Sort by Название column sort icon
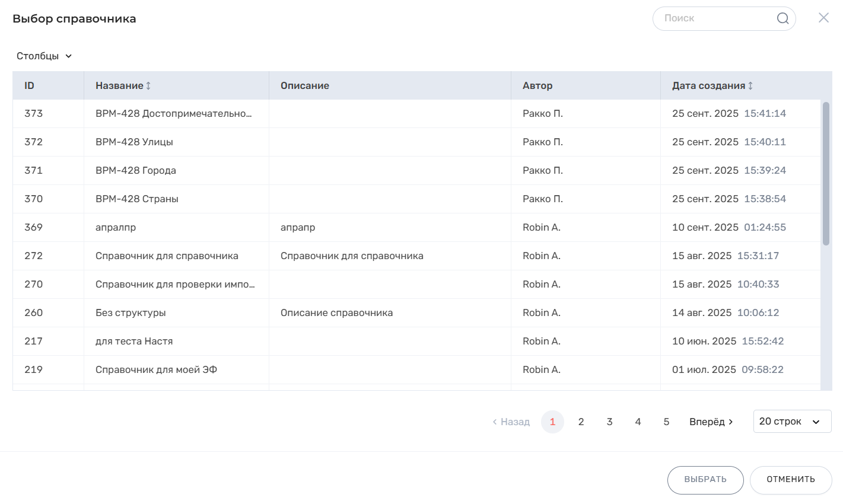This screenshot has height=504, width=843. (148, 86)
